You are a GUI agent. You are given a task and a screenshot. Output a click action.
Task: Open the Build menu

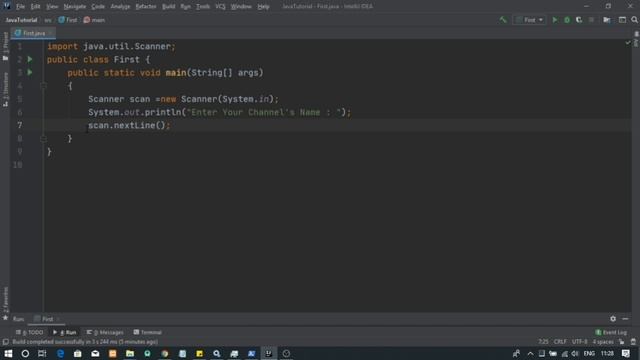click(169, 7)
